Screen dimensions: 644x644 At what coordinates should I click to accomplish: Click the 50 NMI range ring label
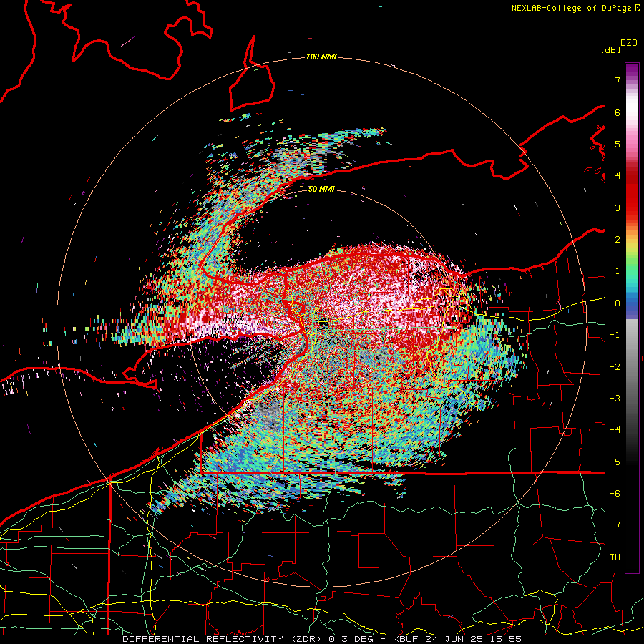coord(321,190)
